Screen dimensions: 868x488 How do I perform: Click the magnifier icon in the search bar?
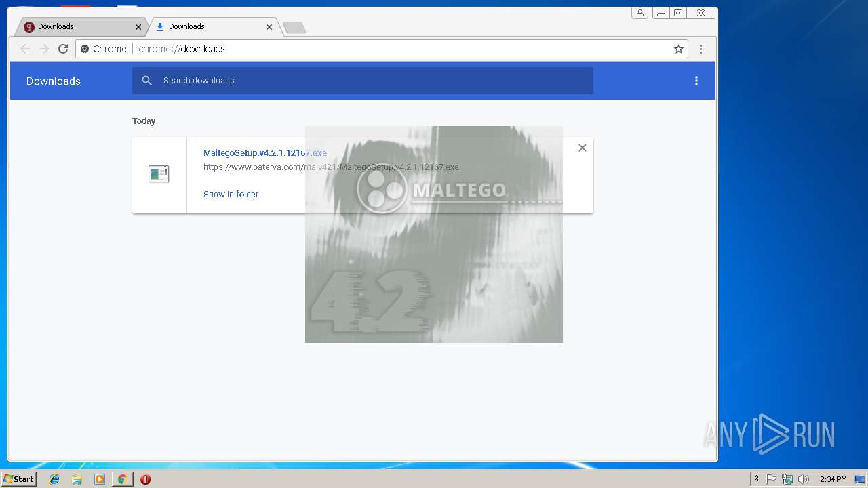146,81
